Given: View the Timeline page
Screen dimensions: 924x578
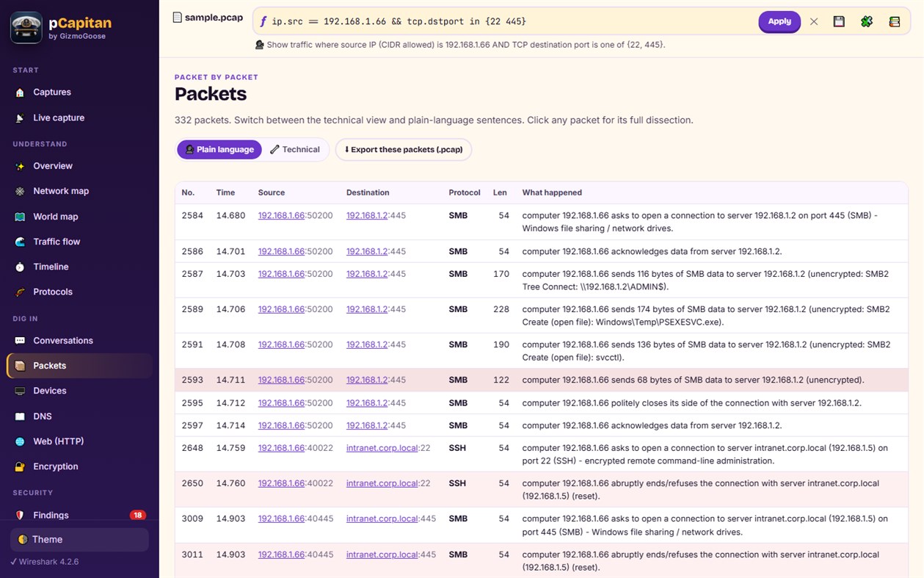Looking at the screenshot, I should click(79, 267).
